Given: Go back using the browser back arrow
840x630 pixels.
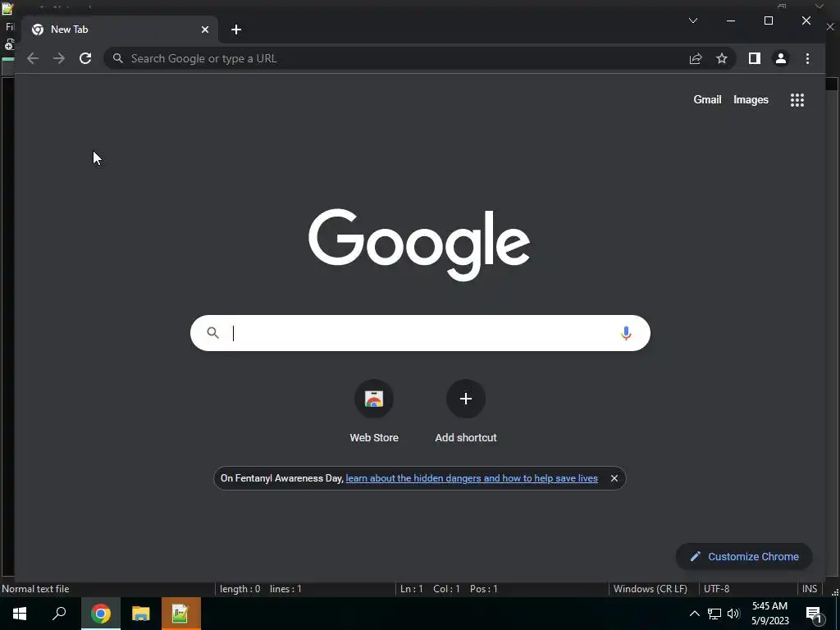Looking at the screenshot, I should pyautogui.click(x=33, y=58).
